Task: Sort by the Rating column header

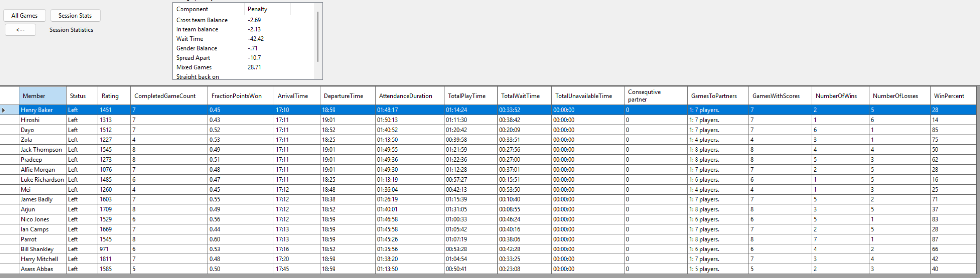Action: click(114, 96)
